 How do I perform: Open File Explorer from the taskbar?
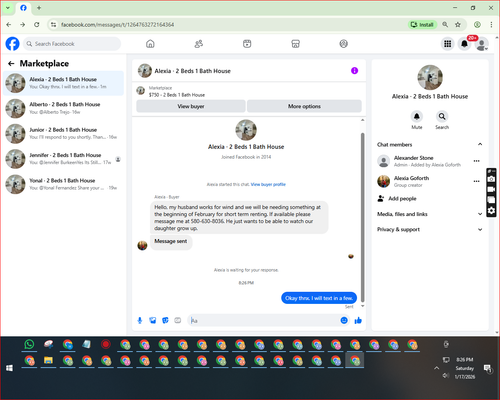[48, 360]
